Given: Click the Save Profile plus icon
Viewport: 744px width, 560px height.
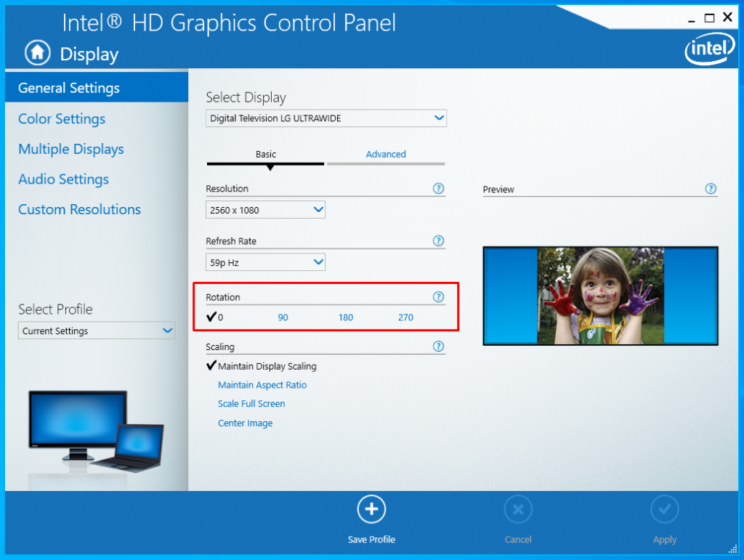Looking at the screenshot, I should tap(371, 509).
